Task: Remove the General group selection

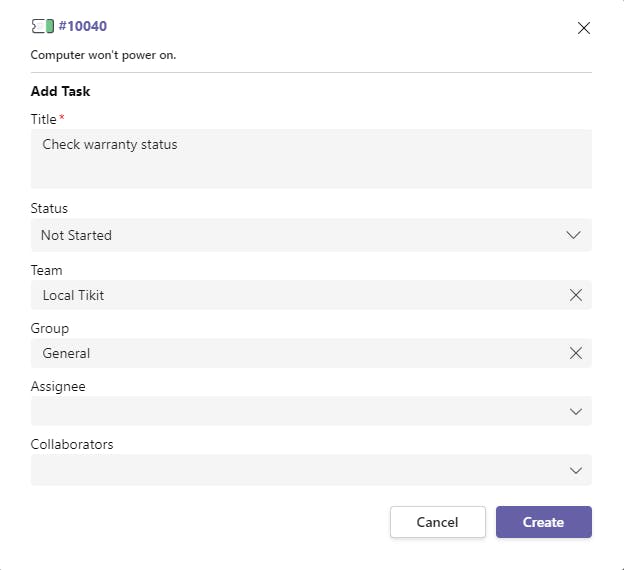Action: [x=576, y=353]
